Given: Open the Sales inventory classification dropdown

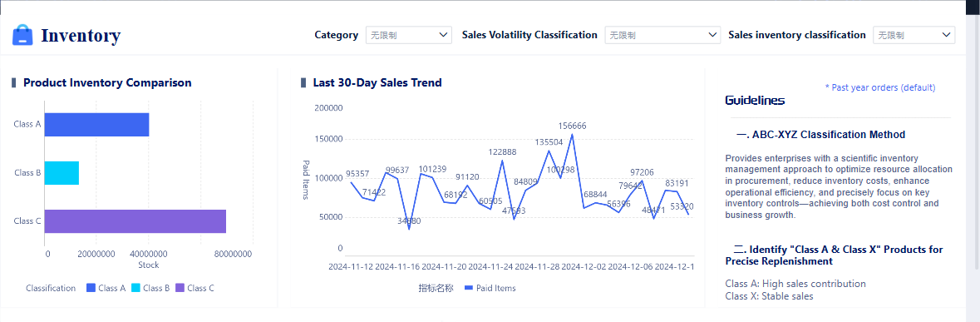Looking at the screenshot, I should 914,35.
